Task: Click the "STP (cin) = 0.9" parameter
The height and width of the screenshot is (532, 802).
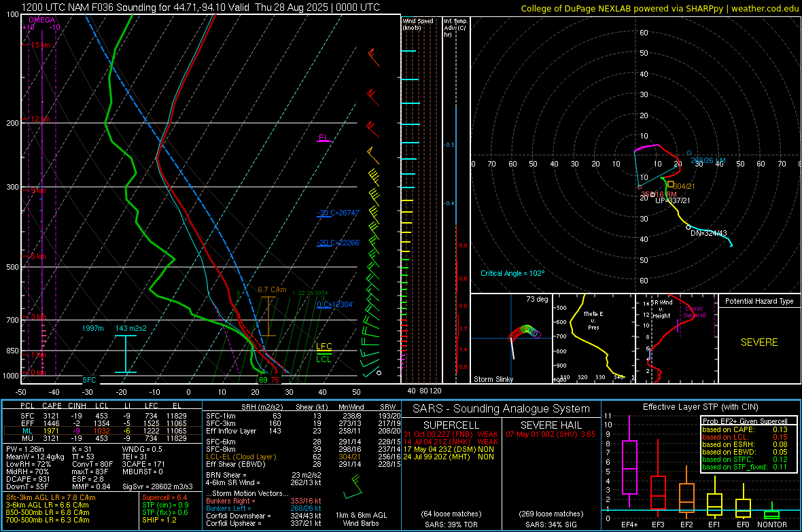Action: [165, 505]
